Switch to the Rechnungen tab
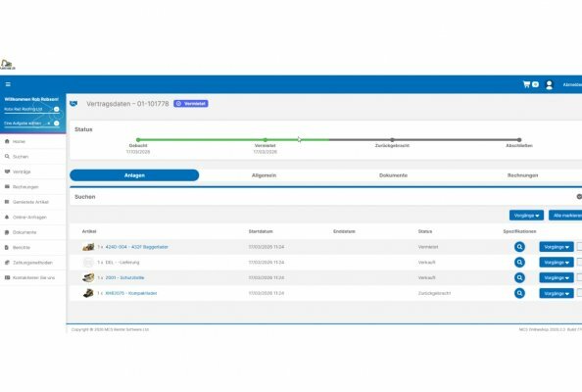 [x=522, y=175]
